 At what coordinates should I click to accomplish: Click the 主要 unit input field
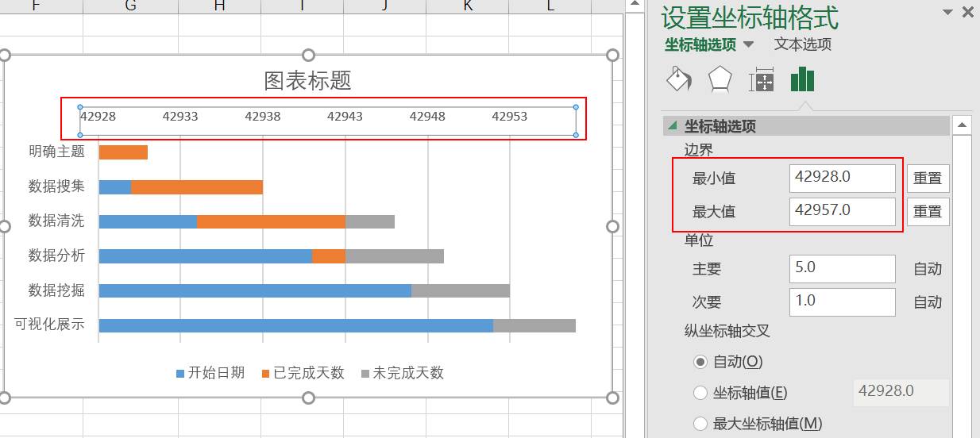coord(843,268)
